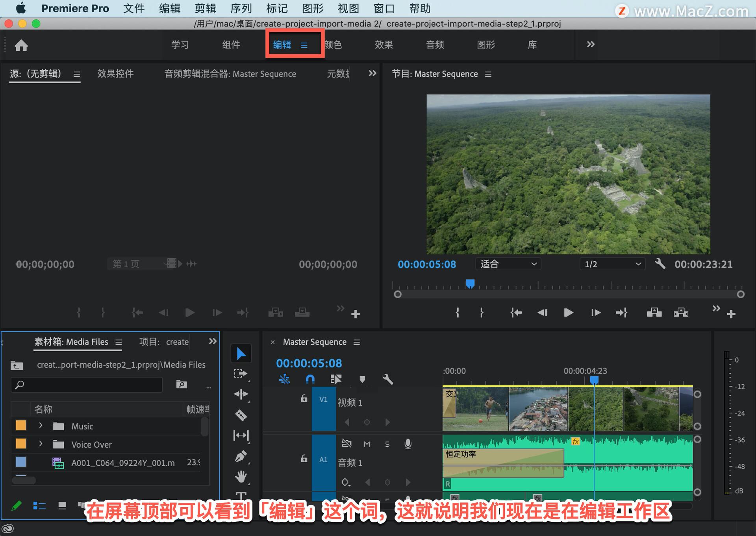
Task: Navigate up one bin level
Action: tap(17, 365)
